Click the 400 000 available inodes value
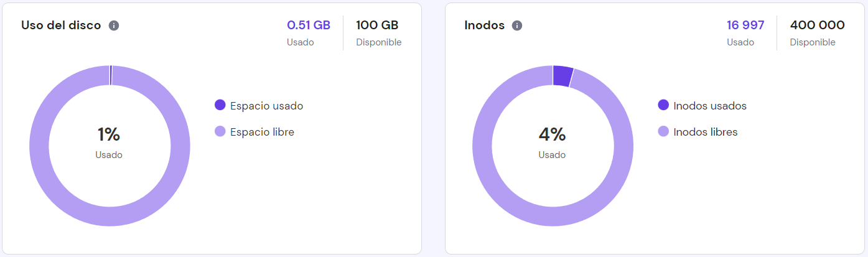This screenshot has height=257, width=868. click(818, 26)
